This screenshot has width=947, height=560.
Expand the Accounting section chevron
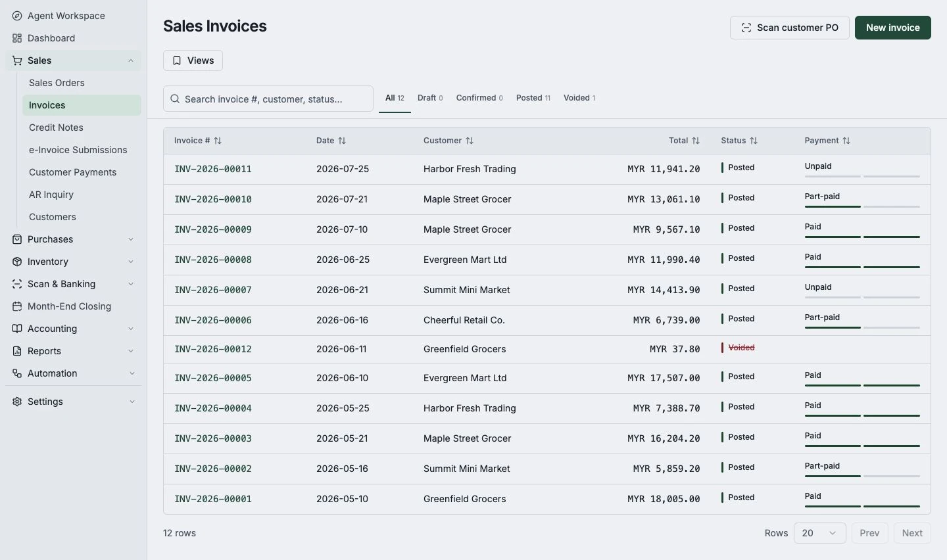pyautogui.click(x=131, y=329)
